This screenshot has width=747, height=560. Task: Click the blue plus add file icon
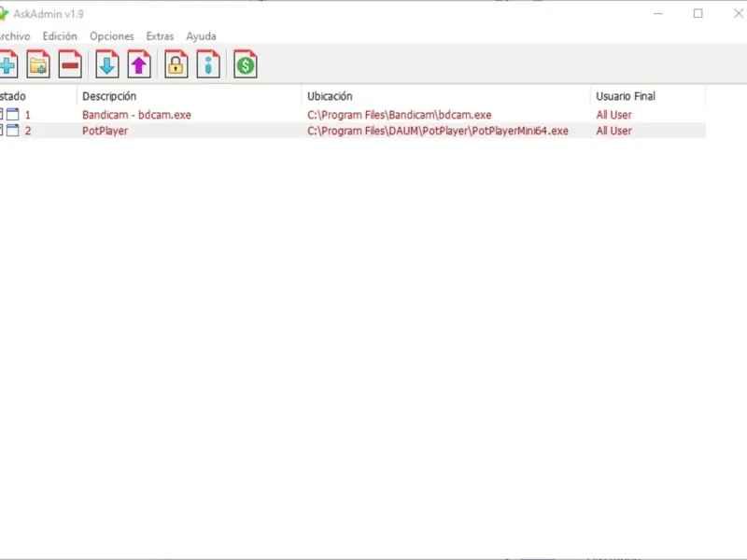[x=8, y=64]
